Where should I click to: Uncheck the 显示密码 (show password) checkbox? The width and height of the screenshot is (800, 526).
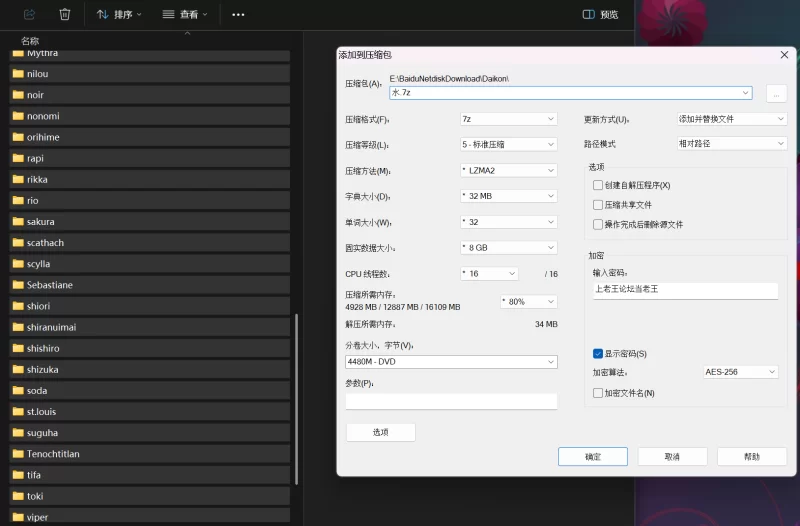click(x=598, y=354)
